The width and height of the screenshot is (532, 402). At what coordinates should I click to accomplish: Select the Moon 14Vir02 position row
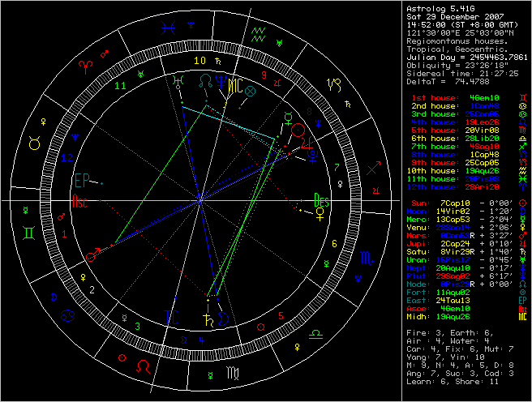coord(462,208)
